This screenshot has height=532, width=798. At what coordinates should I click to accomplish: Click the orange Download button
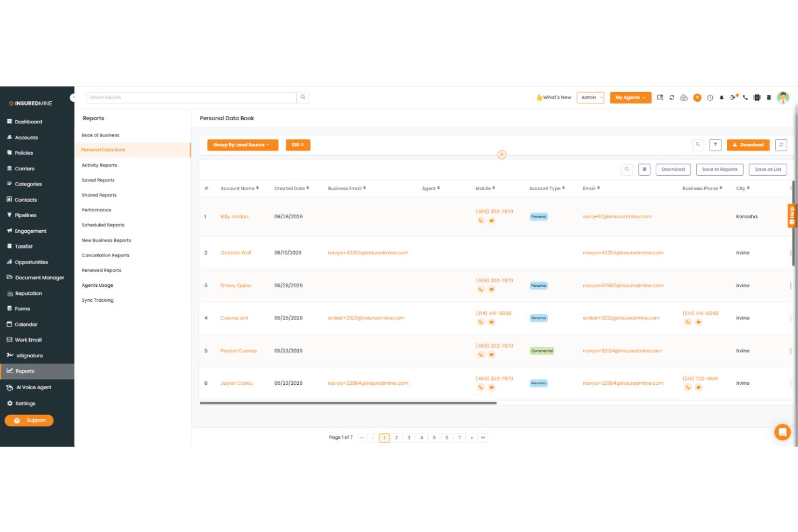[748, 144]
